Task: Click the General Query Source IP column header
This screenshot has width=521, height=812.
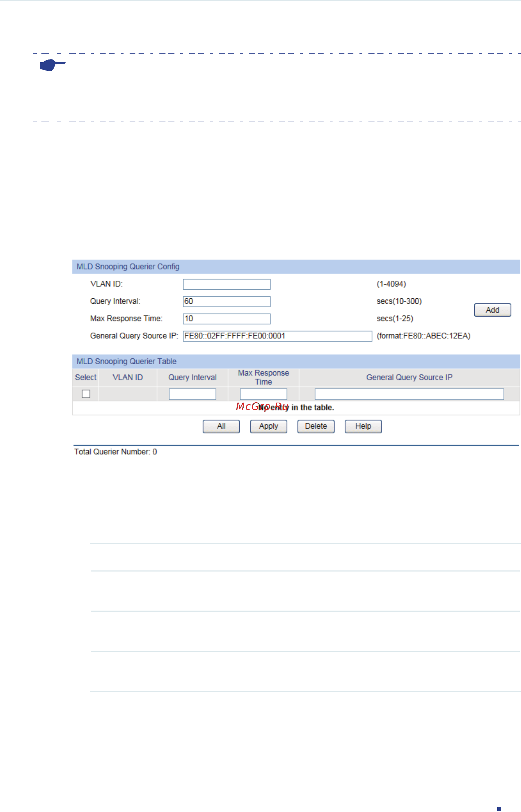Action: tap(409, 377)
